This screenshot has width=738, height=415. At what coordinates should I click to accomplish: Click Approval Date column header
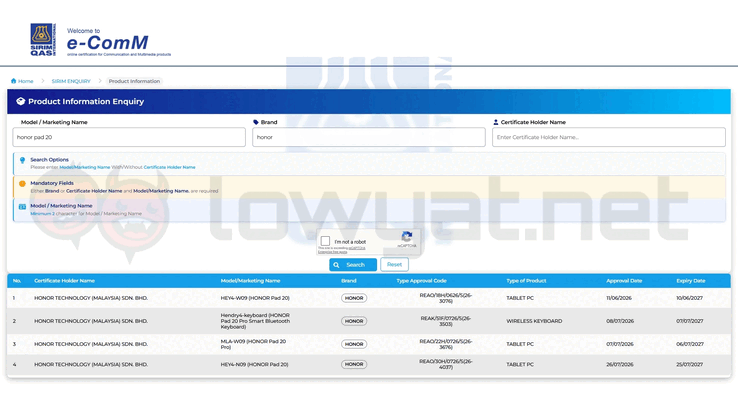click(624, 281)
